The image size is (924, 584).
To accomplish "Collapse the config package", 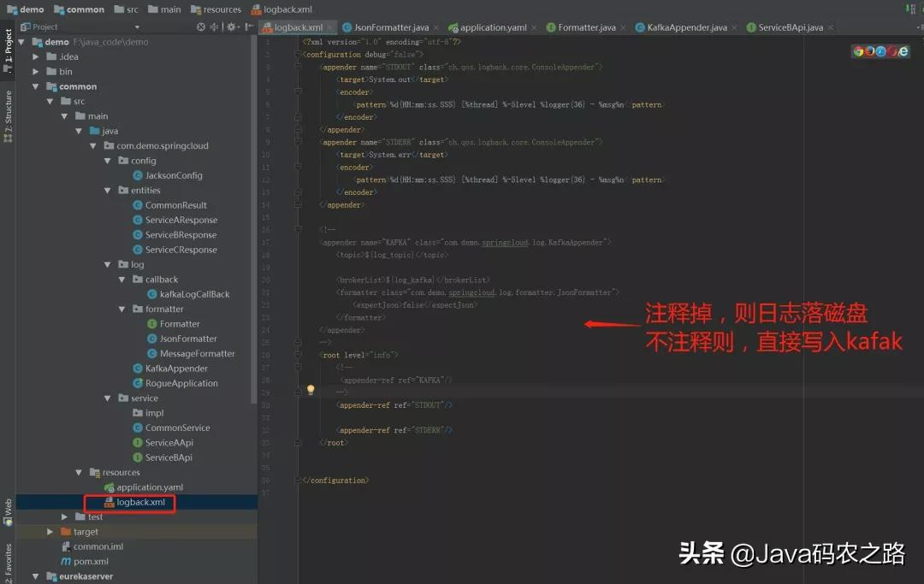I will coord(107,161).
